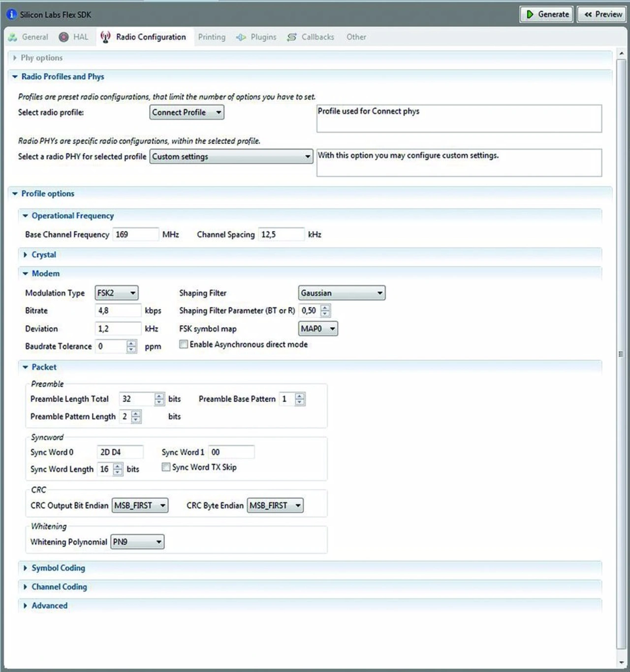Viewport: 630px width, 672px height.
Task: Open the Other tab
Action: tap(356, 37)
